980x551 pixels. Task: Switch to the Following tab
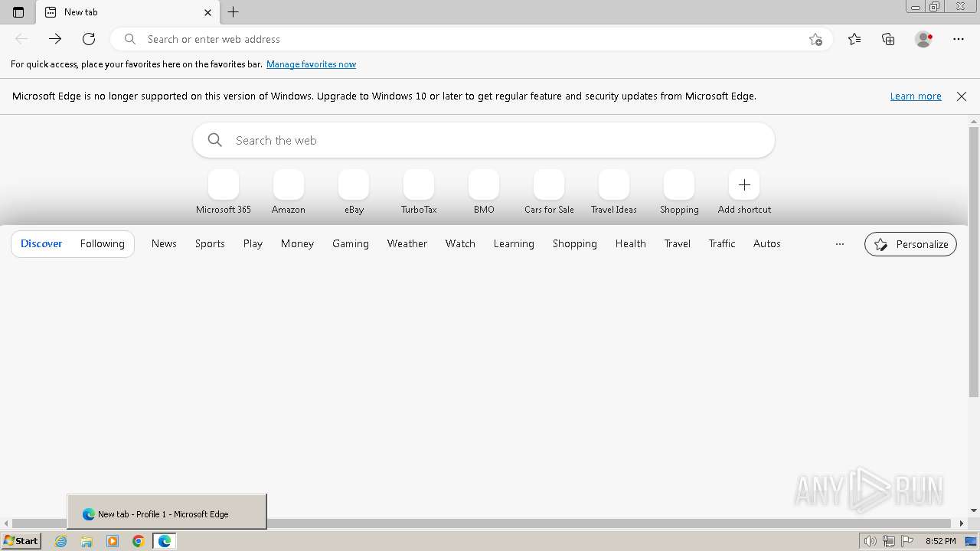[103, 243]
